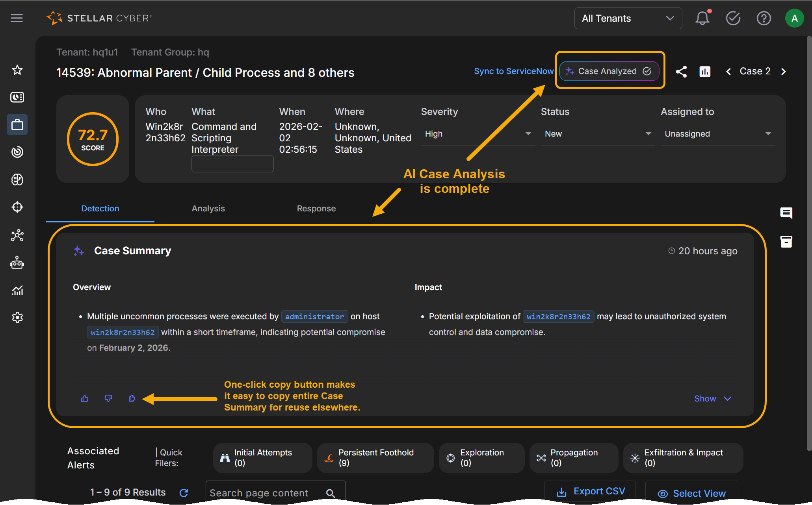Open the case chart report icon
Image resolution: width=812 pixels, height=505 pixels.
tap(705, 72)
